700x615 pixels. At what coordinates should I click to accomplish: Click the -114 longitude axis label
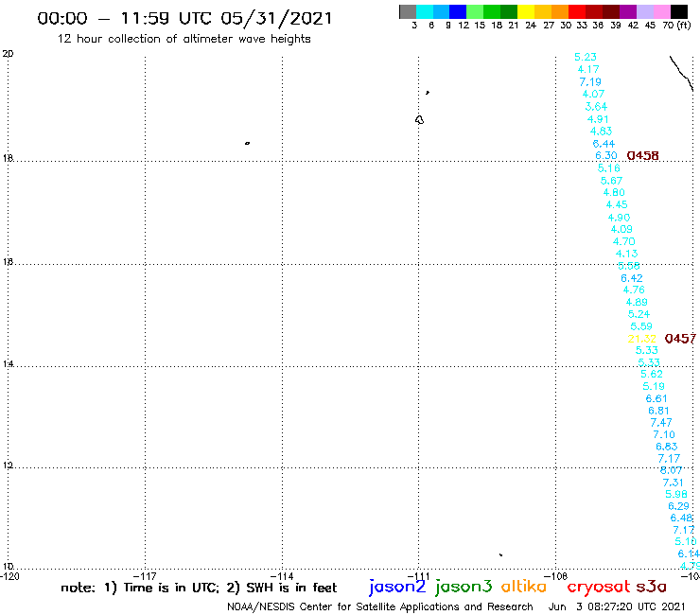tap(282, 576)
